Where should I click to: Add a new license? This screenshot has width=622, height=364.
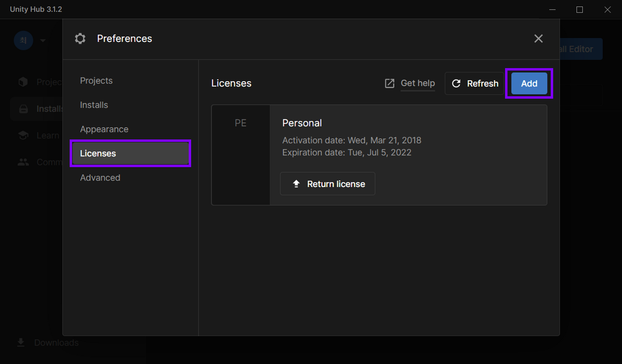[x=529, y=83]
